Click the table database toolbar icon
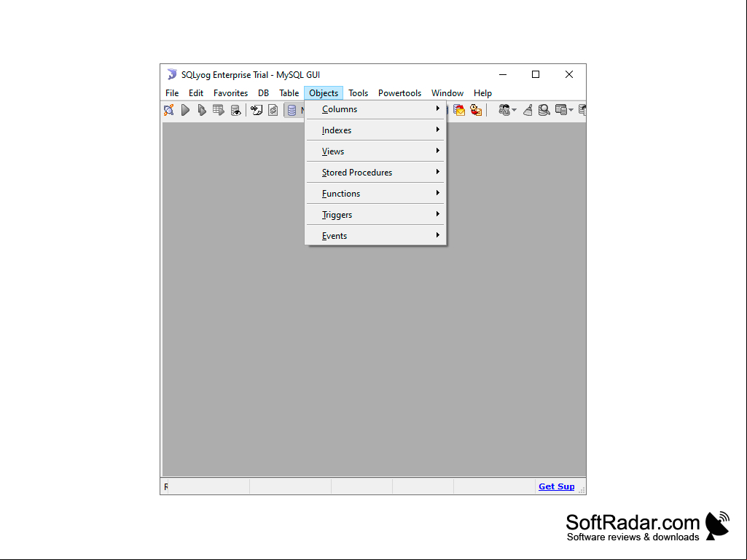Image resolution: width=747 pixels, height=560 pixels. (x=561, y=110)
